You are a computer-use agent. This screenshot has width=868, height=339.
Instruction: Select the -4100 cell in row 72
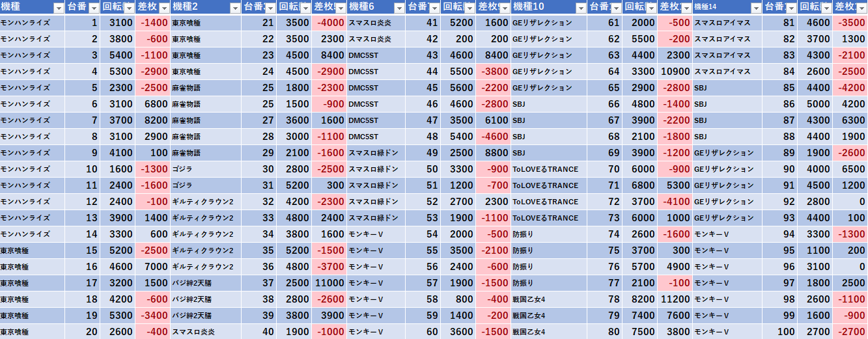(675, 202)
